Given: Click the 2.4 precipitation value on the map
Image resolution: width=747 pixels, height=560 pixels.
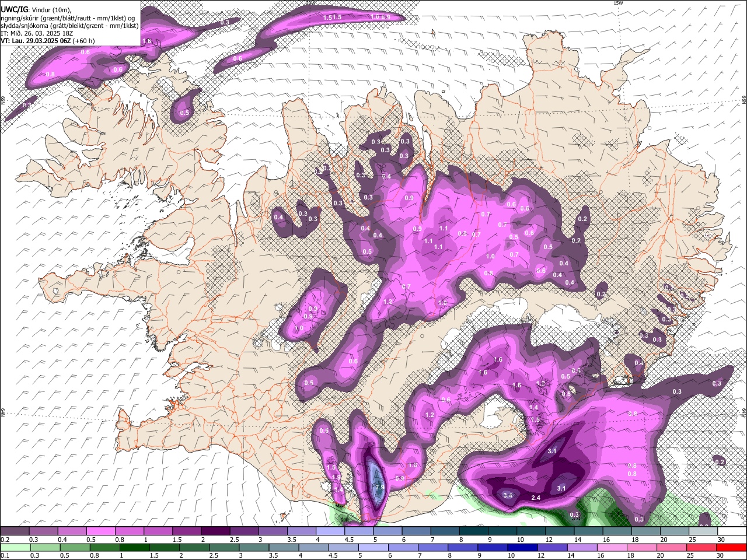Looking at the screenshot, I should (536, 498).
